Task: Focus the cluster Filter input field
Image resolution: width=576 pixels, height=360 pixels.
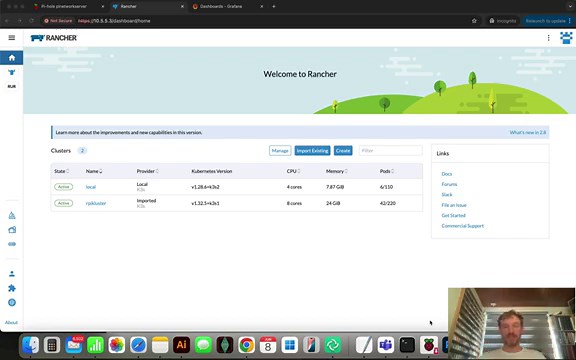Action: 390,151
